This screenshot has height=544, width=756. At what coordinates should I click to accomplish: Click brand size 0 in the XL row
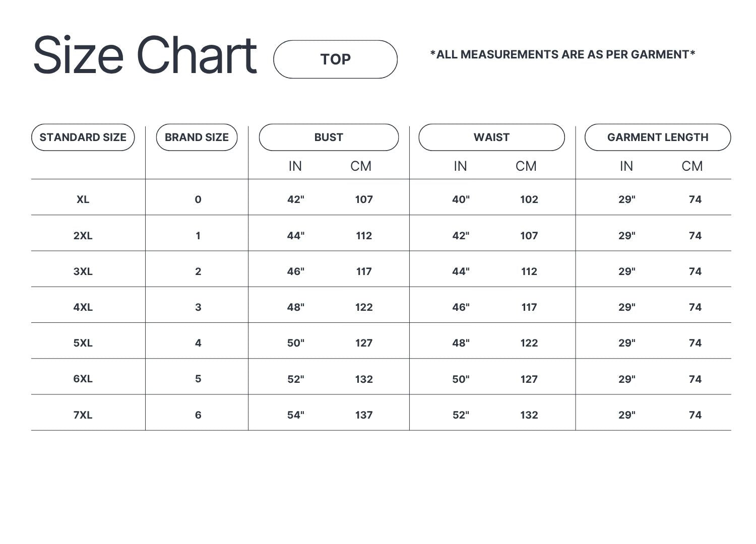(x=198, y=199)
